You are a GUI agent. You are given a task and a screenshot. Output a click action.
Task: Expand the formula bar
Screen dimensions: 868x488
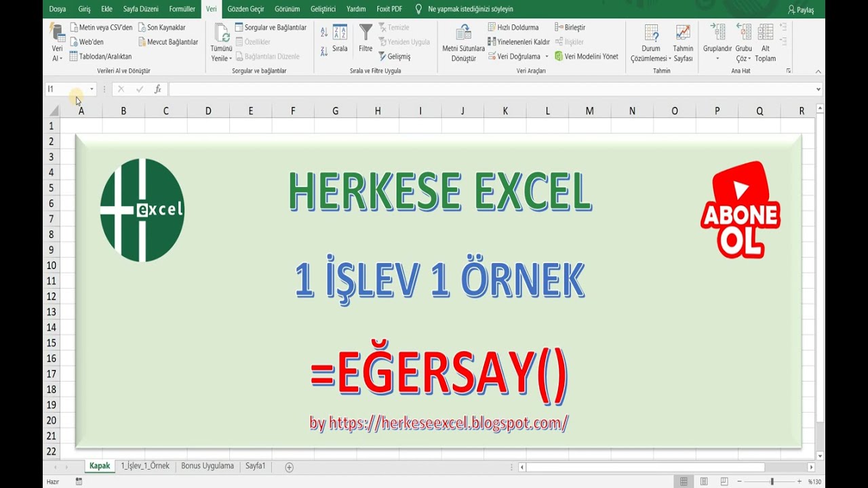tap(818, 89)
